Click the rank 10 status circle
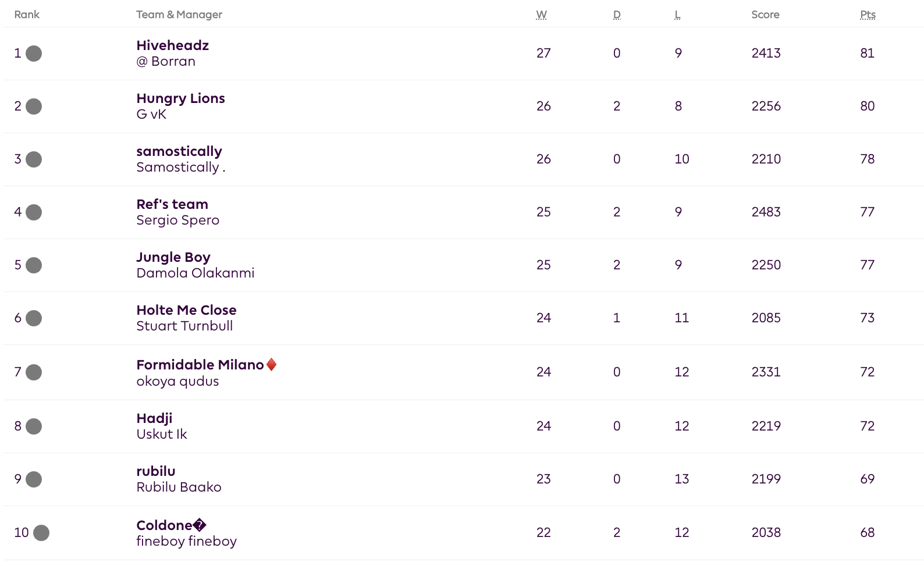 click(x=41, y=533)
